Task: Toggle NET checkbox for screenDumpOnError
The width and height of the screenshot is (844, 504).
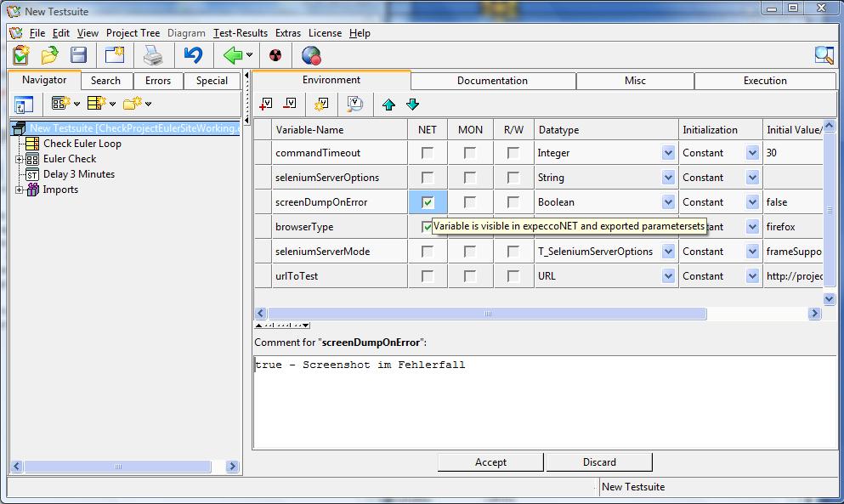Action: (428, 202)
